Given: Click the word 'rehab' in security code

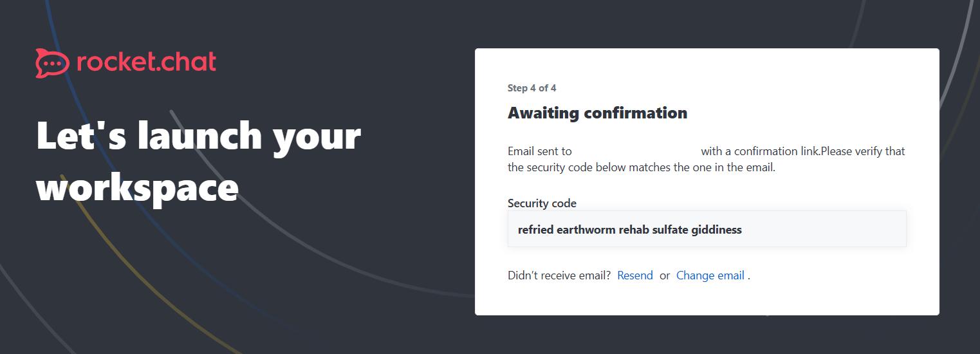Looking at the screenshot, I should tap(633, 229).
